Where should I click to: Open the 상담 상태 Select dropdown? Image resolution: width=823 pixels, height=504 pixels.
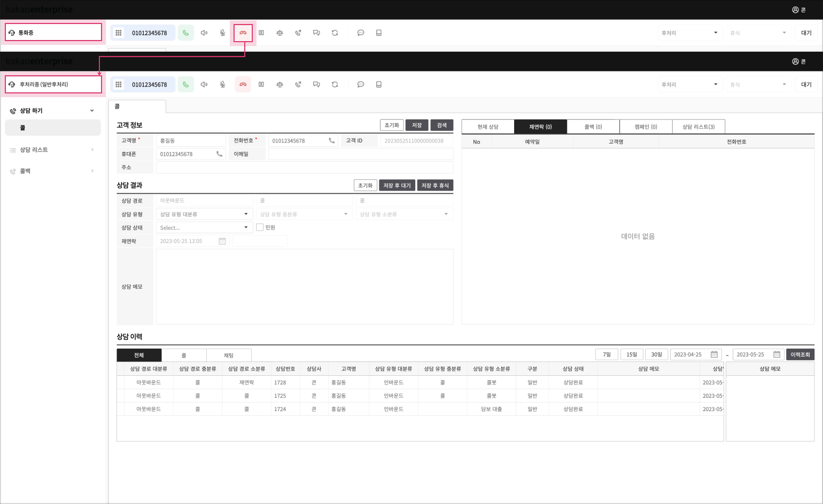click(204, 227)
